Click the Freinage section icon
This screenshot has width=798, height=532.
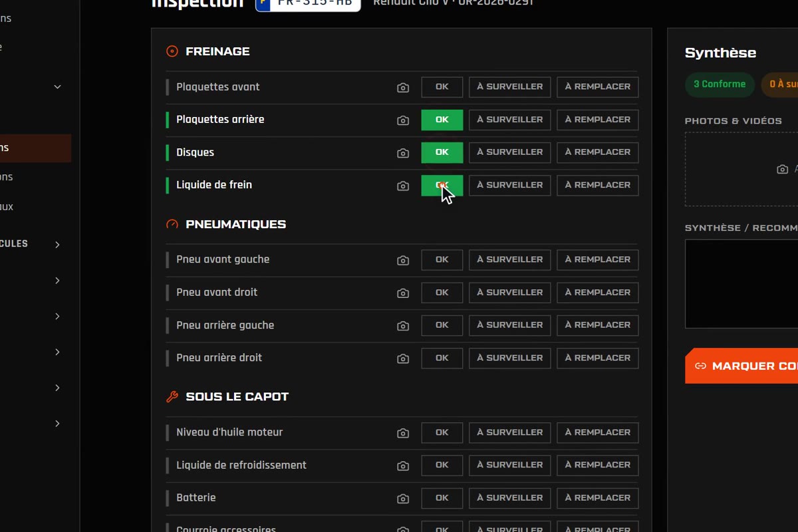coord(172,51)
